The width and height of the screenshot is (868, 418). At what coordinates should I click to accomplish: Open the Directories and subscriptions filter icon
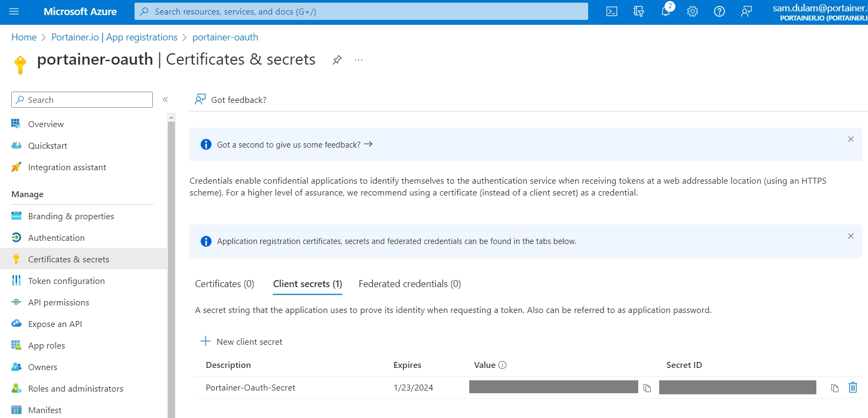click(639, 11)
